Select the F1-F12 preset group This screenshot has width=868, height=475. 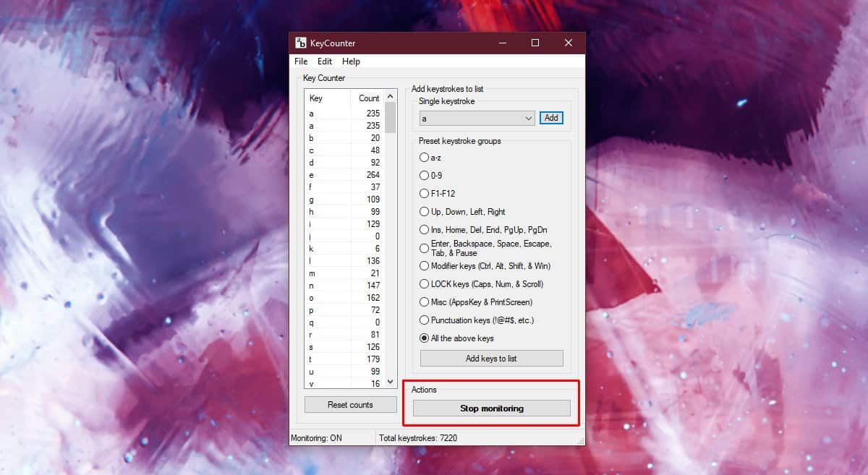point(437,193)
